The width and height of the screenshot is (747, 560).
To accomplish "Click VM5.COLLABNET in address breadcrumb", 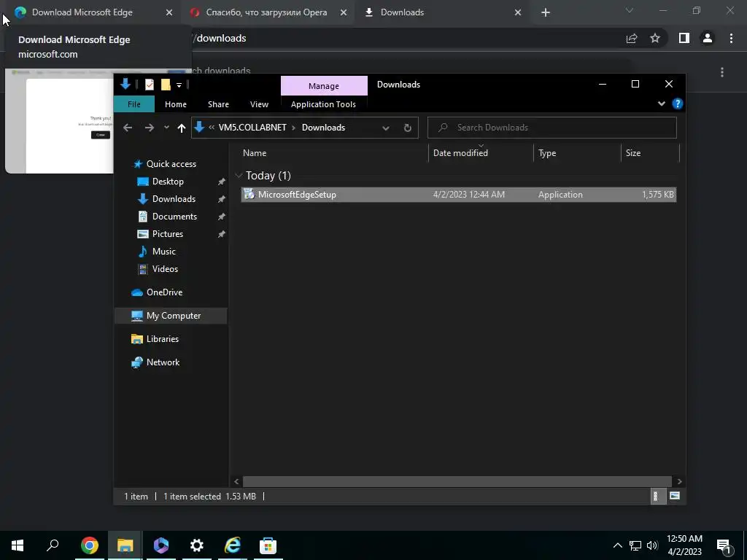I will [x=252, y=128].
